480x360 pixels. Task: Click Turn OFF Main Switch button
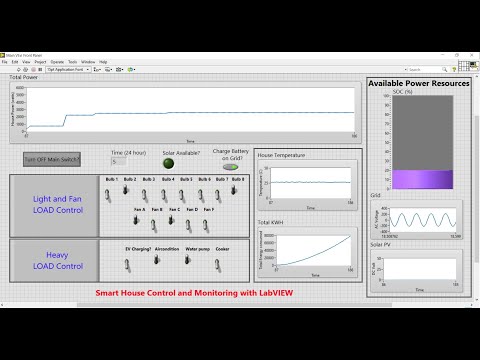coord(52,159)
